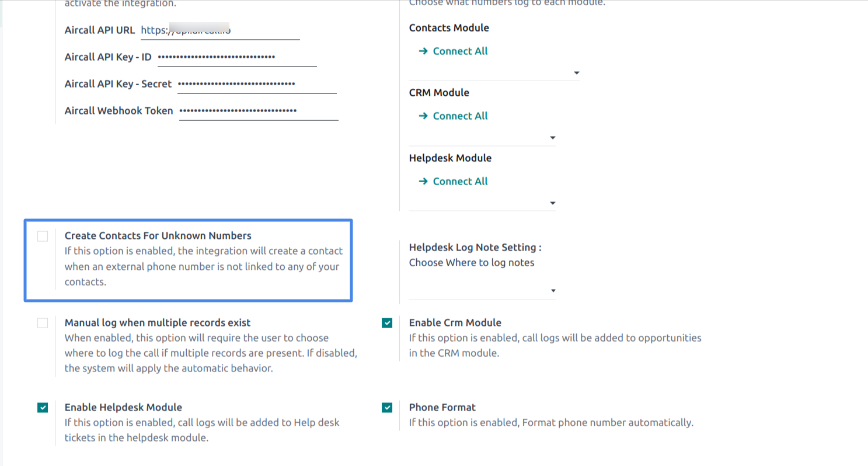Select the Aircall API Key - Secret field

[x=257, y=84]
